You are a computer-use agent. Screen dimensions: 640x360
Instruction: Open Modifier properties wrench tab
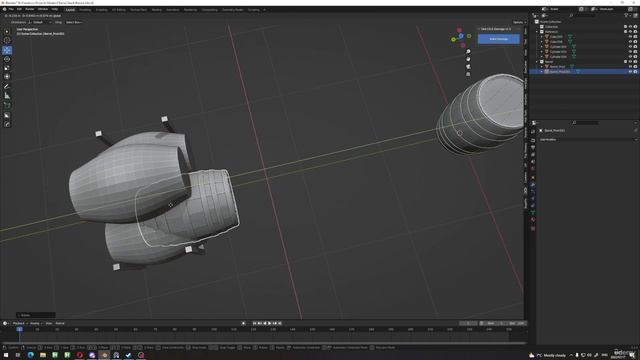533,185
